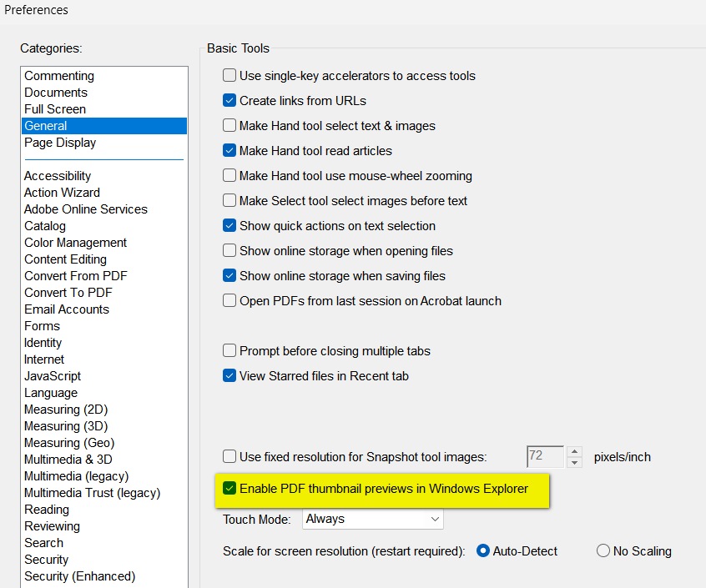Select the No Scaling radio button
Viewport: 706px width, 588px height.
pos(603,551)
